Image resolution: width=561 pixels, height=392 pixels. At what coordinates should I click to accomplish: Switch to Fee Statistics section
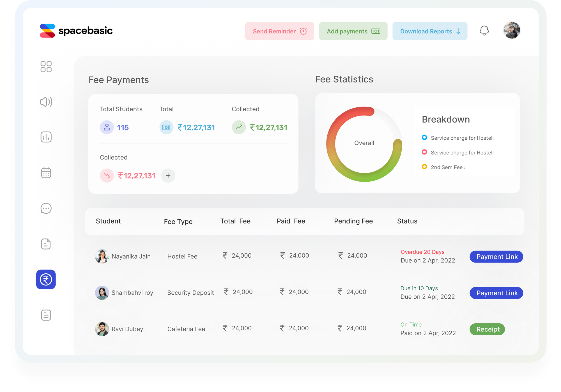click(x=344, y=79)
